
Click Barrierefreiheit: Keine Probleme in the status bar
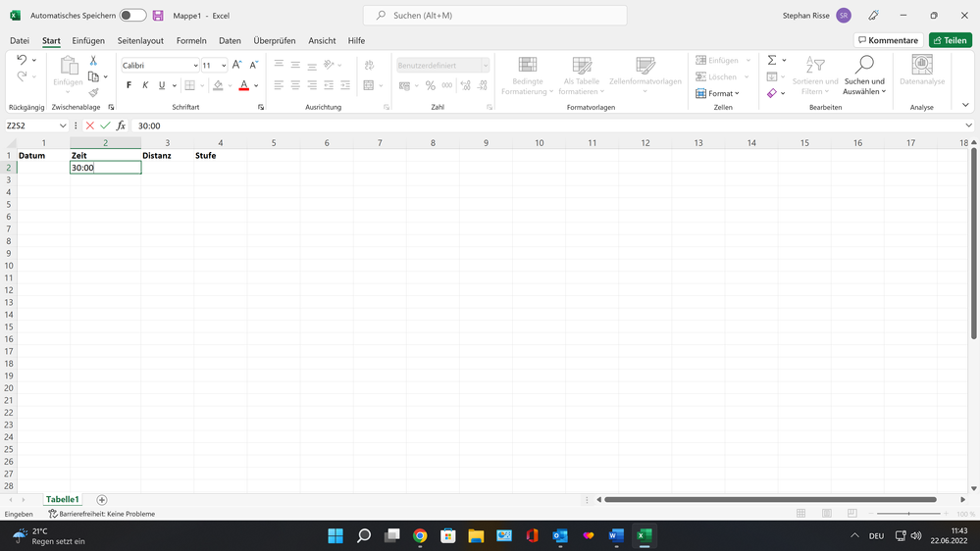[x=102, y=514]
